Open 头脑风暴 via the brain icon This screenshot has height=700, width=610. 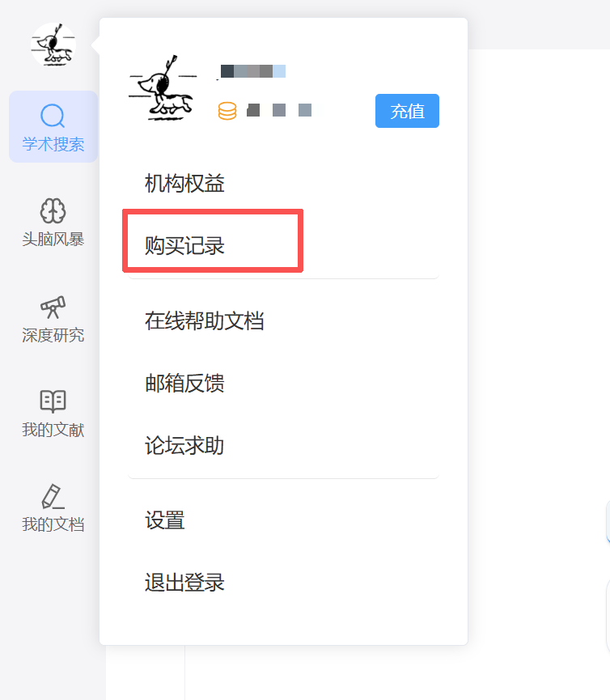point(53,211)
